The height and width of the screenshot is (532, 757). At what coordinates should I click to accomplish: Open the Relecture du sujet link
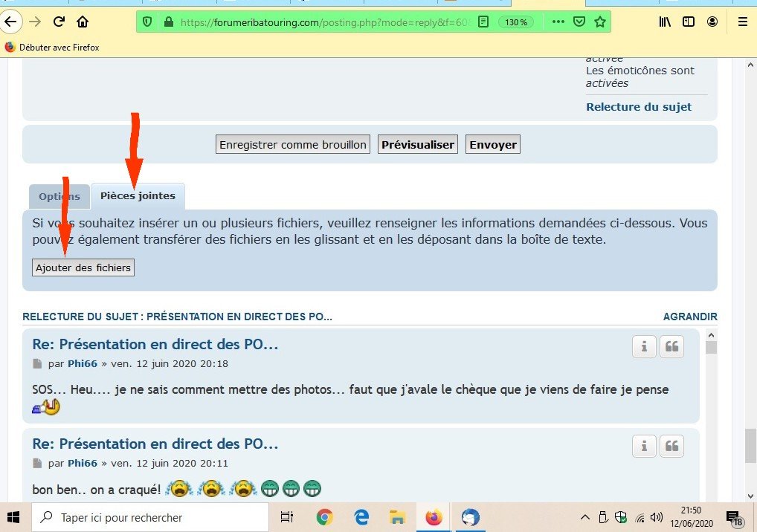[638, 107]
